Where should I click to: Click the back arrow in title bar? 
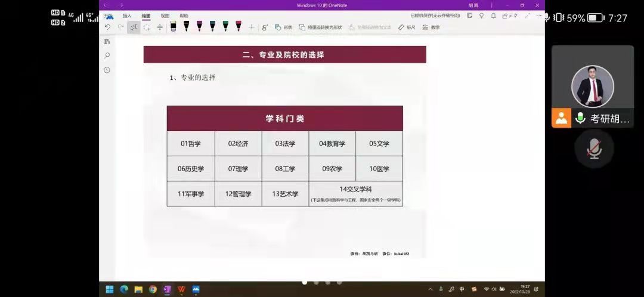click(x=106, y=5)
